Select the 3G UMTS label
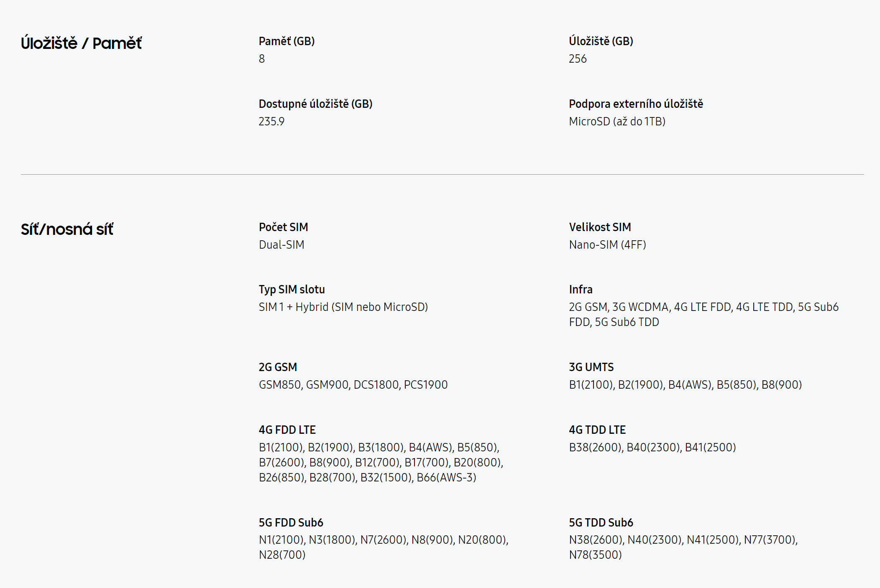 (x=591, y=367)
